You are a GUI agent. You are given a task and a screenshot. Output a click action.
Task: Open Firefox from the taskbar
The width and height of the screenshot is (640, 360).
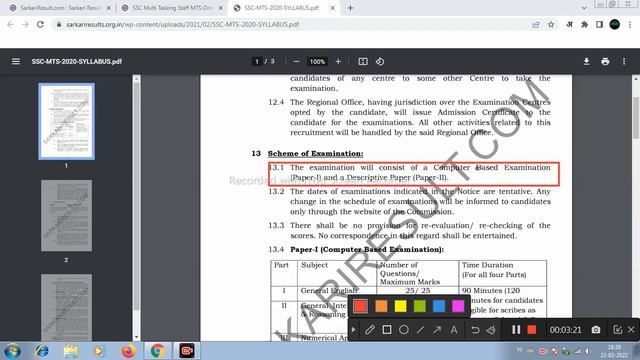coord(129,351)
